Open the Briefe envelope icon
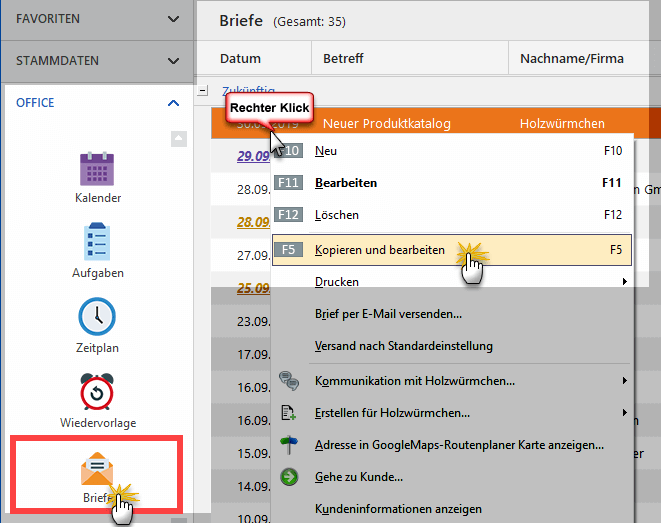Screen dimensions: 661x527 coord(97,468)
